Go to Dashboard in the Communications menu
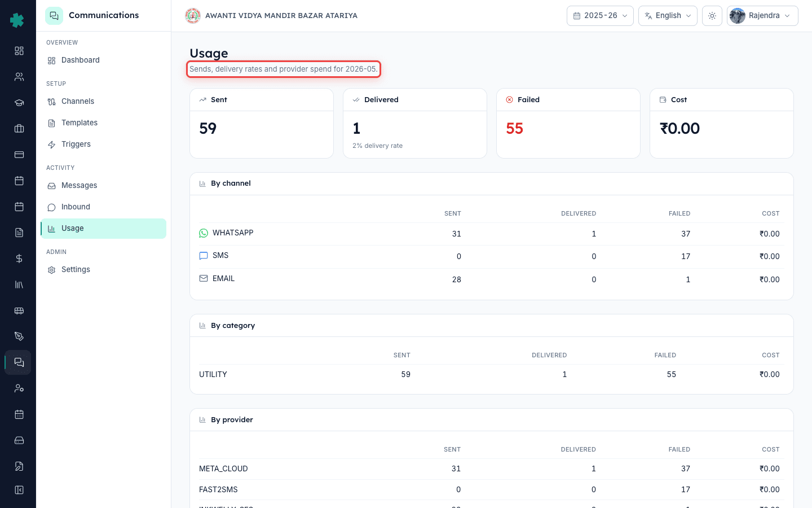 (103, 60)
